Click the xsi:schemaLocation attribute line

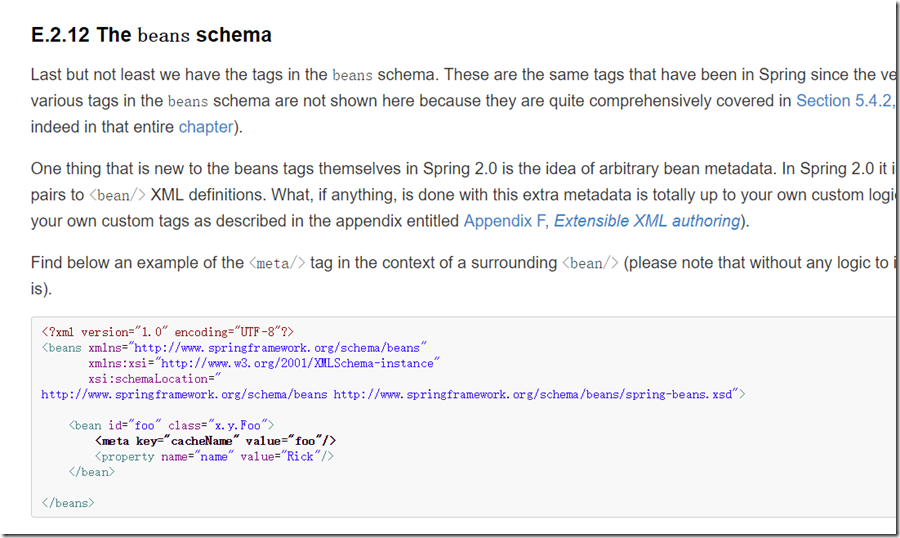click(154, 378)
